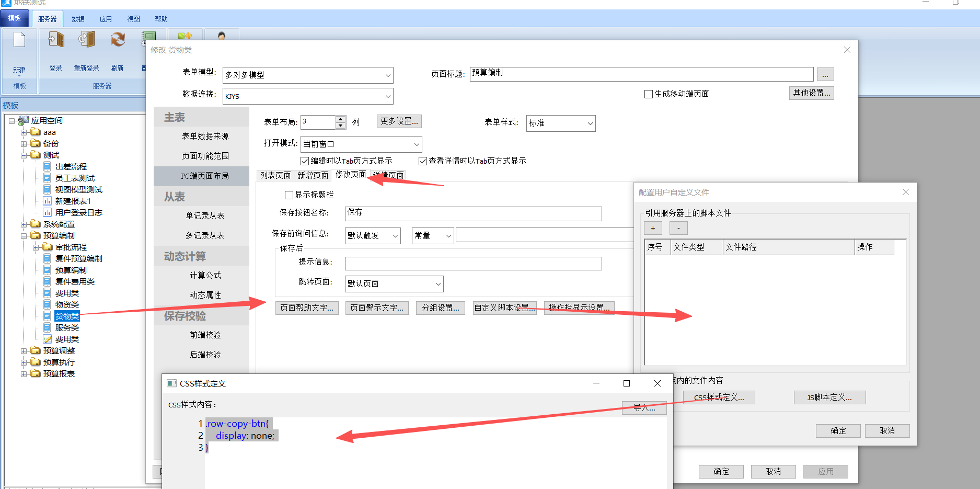Viewport: 980px width, 489px height.
Task: Click the plus button to add script file
Action: pyautogui.click(x=653, y=228)
